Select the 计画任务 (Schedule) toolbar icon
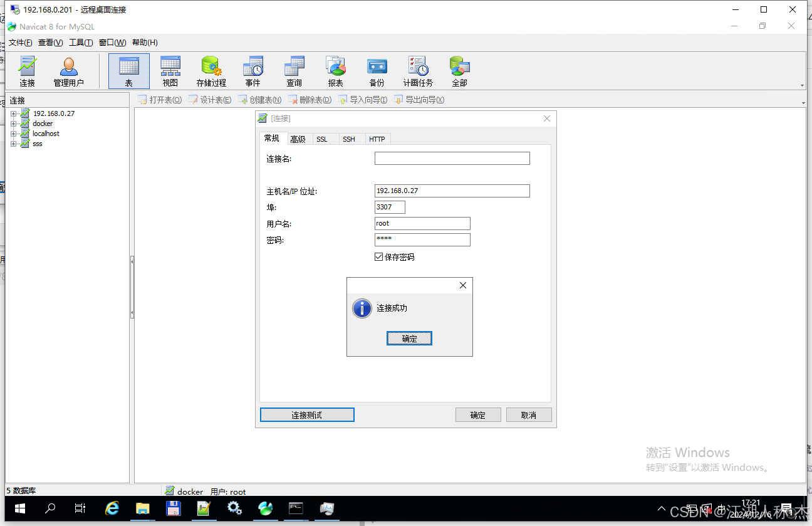 [418, 71]
